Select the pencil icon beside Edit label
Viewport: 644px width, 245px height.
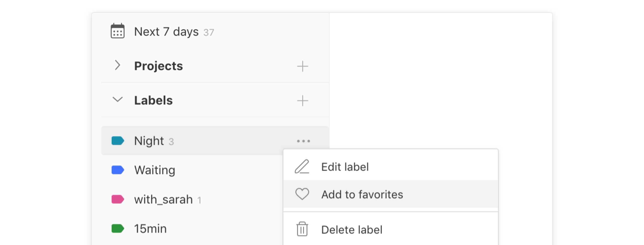(x=303, y=167)
